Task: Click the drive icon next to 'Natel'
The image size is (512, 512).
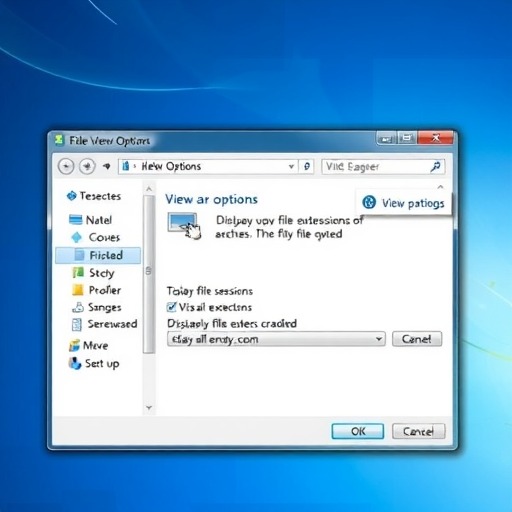Action: 75,220
